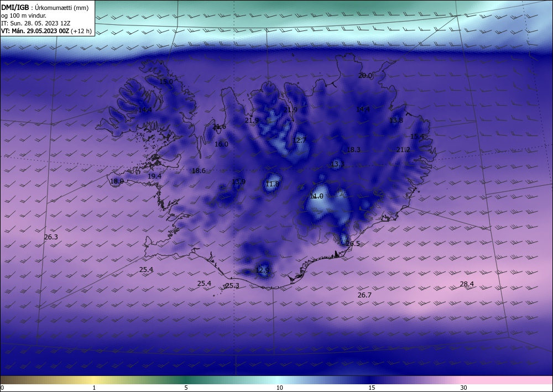Click the 12.9 value label
The image size is (553, 392).
tap(262, 270)
